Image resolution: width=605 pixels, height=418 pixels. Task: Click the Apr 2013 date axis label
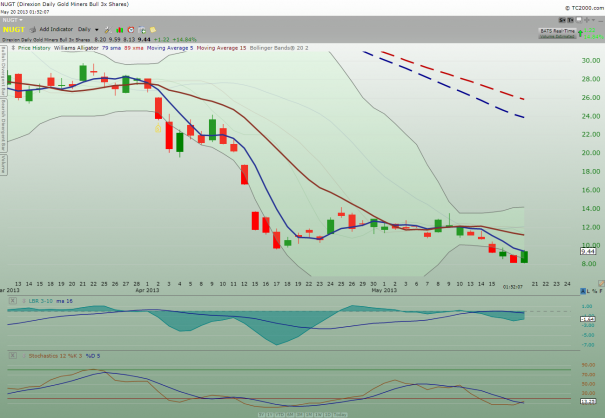click(147, 290)
